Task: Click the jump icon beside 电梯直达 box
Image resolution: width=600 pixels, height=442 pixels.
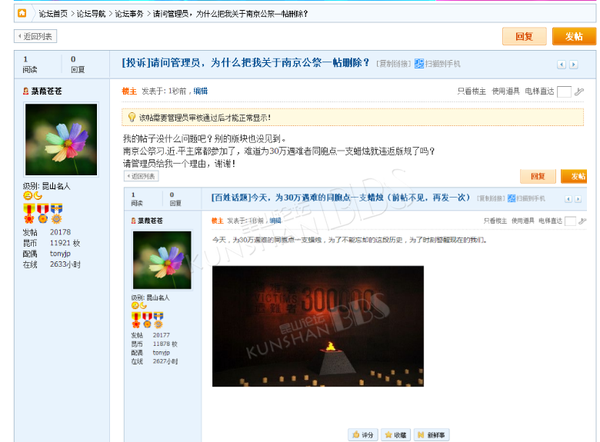Action: [x=579, y=91]
